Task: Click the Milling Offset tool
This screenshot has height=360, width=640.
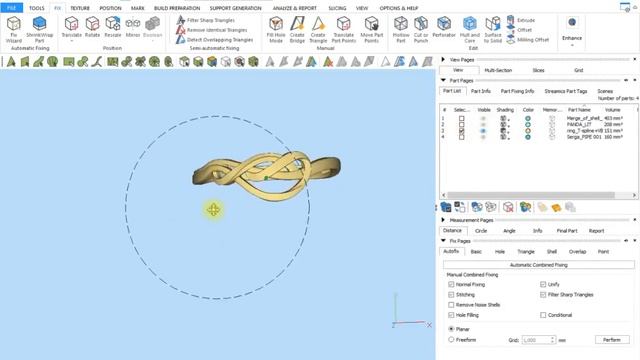Action: (x=528, y=40)
